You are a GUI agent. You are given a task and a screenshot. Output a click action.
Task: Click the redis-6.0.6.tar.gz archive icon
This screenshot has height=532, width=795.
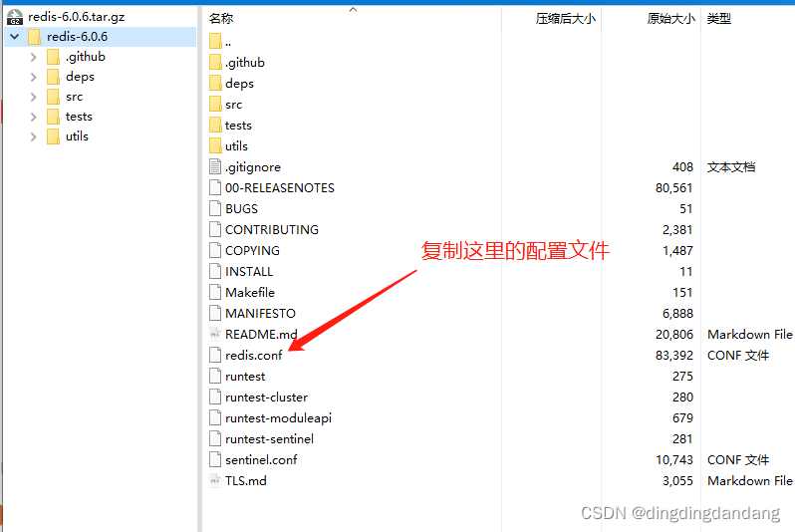coord(15,17)
